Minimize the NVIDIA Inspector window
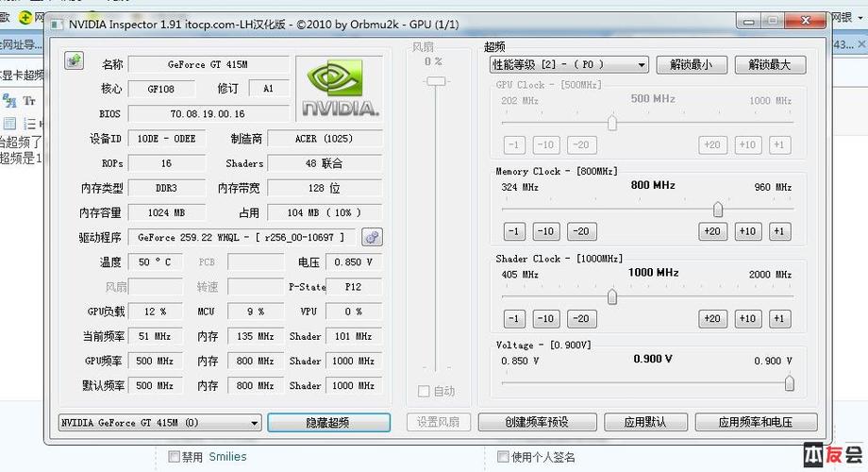 748,22
